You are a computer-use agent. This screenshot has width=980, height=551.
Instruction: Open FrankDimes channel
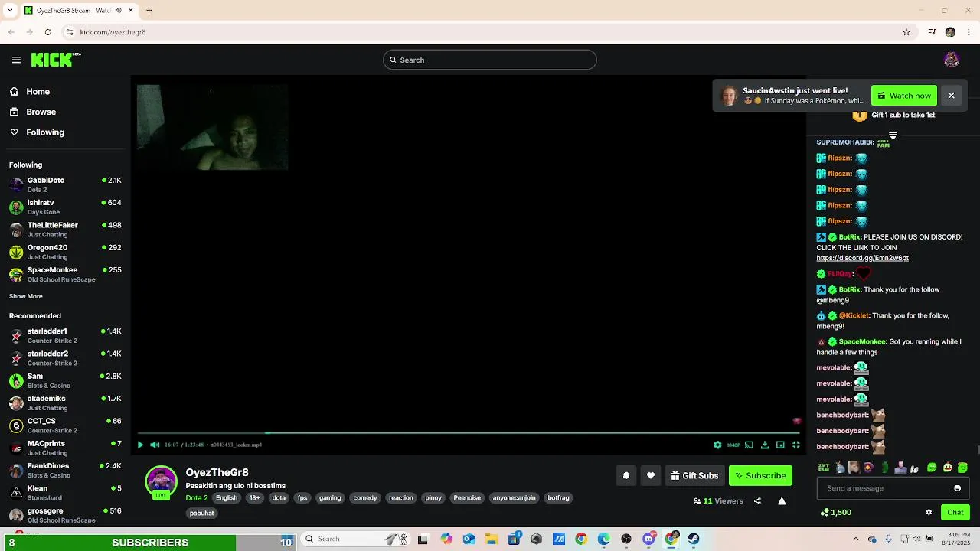click(x=65, y=470)
